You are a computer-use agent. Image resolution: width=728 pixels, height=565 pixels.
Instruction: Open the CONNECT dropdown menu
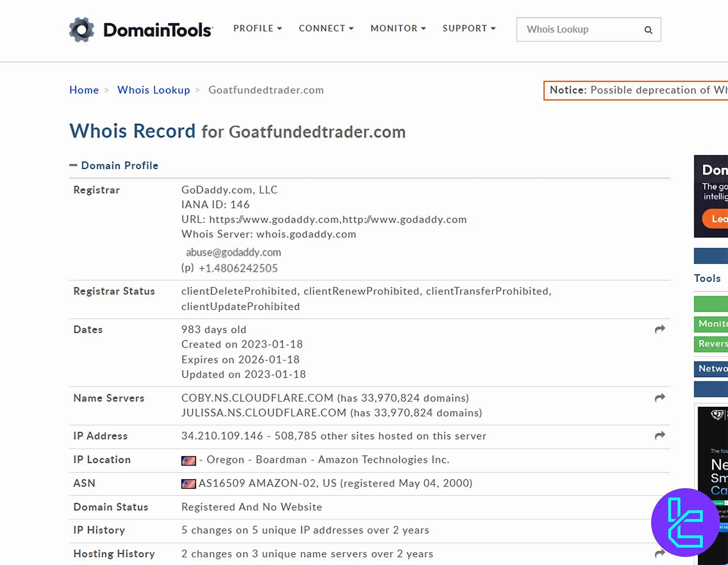click(326, 28)
